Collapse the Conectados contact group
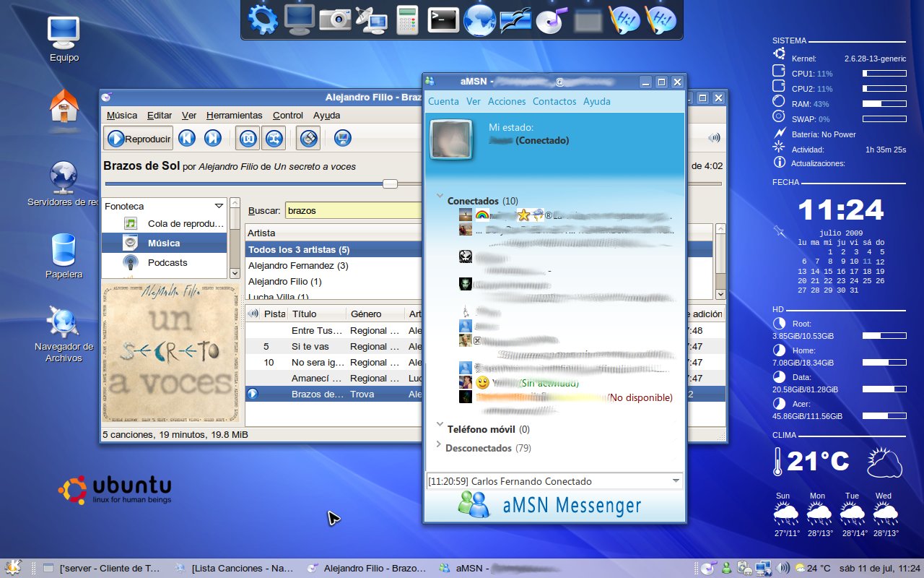 coord(439,197)
